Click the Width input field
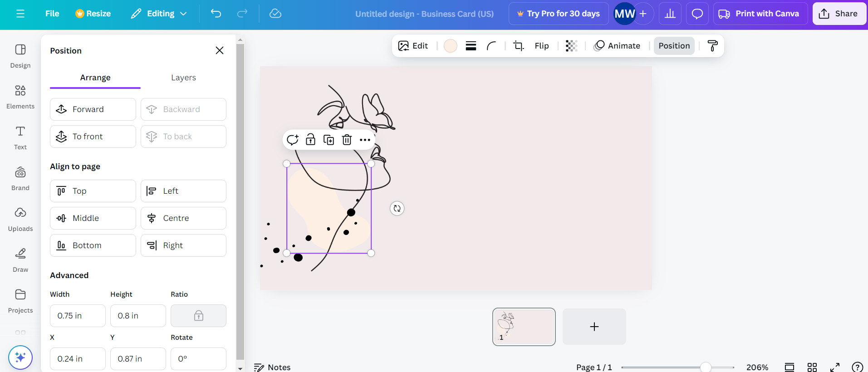Image resolution: width=868 pixels, height=372 pixels. [x=78, y=316]
